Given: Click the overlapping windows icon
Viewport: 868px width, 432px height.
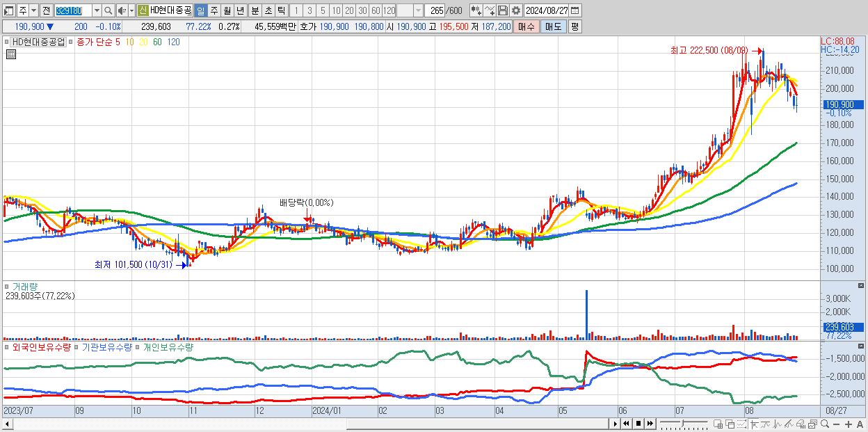Looking at the screenshot, I should 730,424.
